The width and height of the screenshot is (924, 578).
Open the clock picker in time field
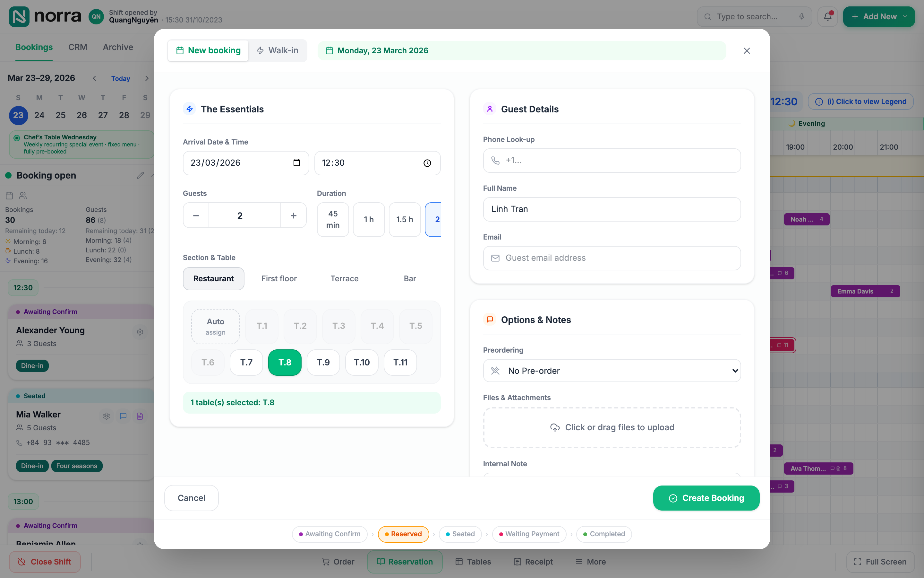pos(427,163)
